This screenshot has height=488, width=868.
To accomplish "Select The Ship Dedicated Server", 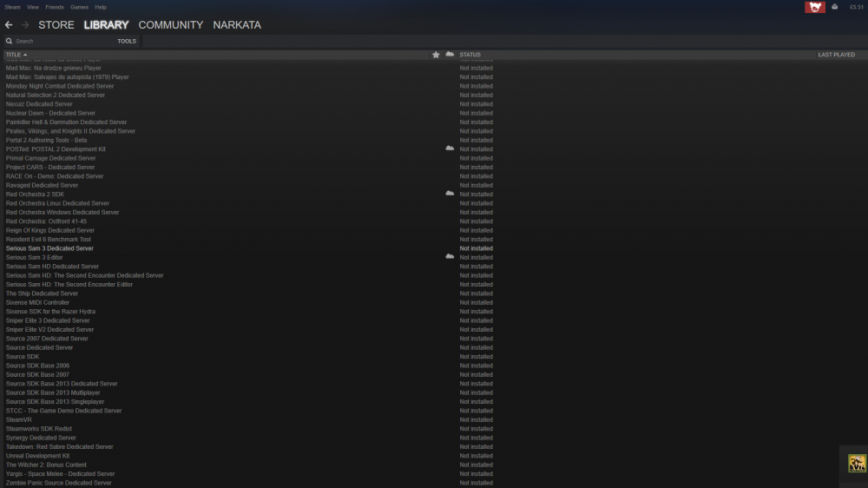I will [42, 293].
